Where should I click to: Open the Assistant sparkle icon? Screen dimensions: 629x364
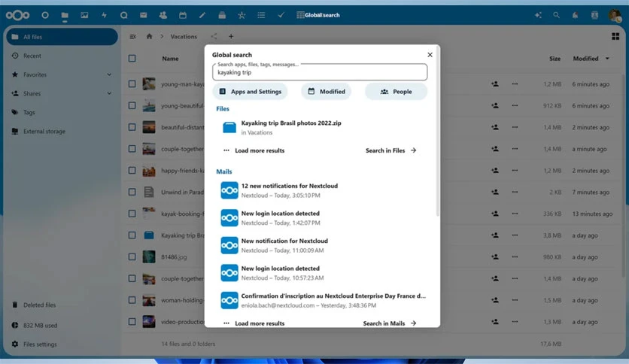(538, 15)
